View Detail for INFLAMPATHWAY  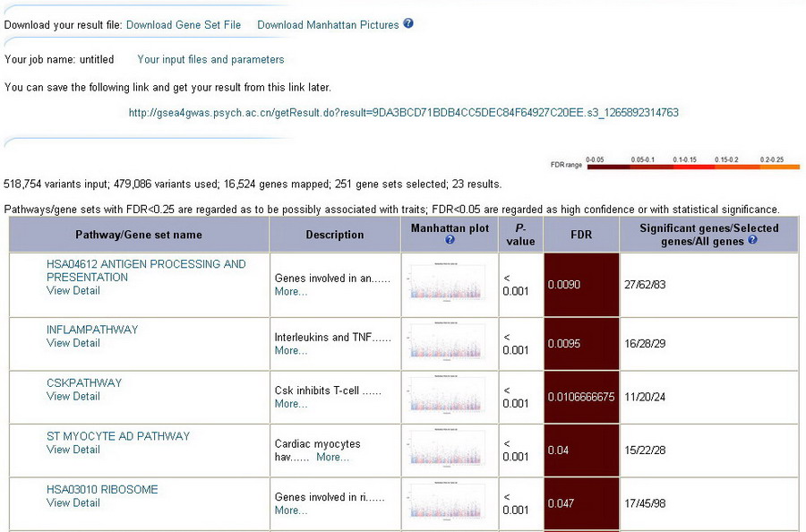73,343
